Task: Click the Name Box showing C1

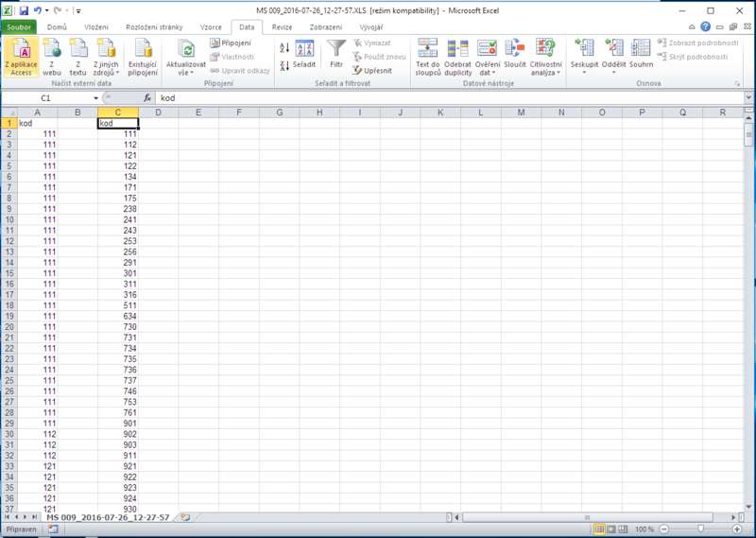Action: point(46,98)
